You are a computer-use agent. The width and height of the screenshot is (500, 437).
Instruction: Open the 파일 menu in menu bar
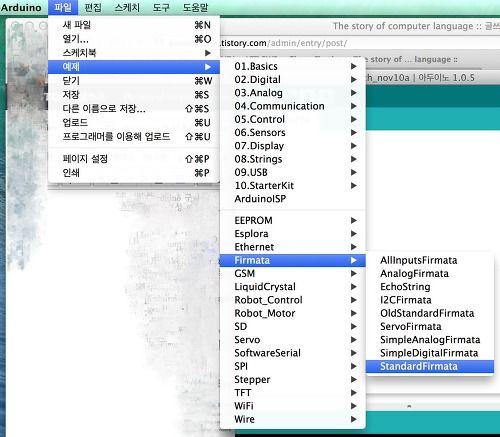63,7
